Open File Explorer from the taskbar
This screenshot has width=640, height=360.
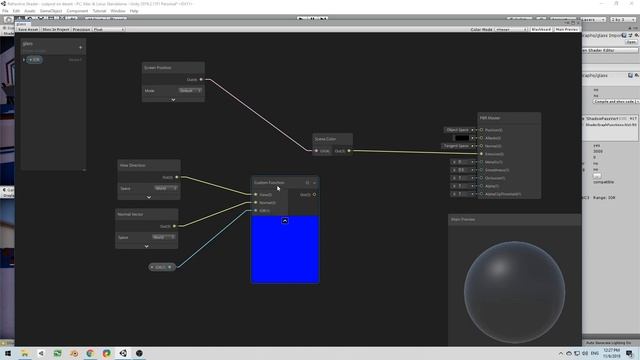(24, 353)
